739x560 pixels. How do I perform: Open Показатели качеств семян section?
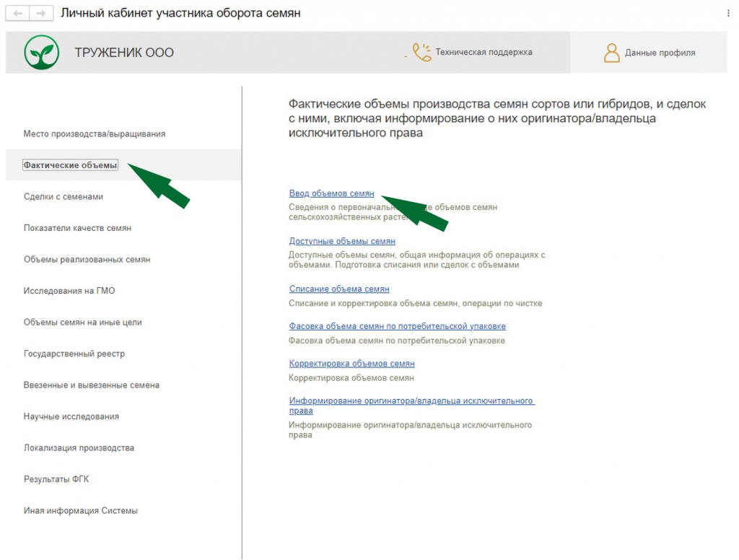(77, 228)
